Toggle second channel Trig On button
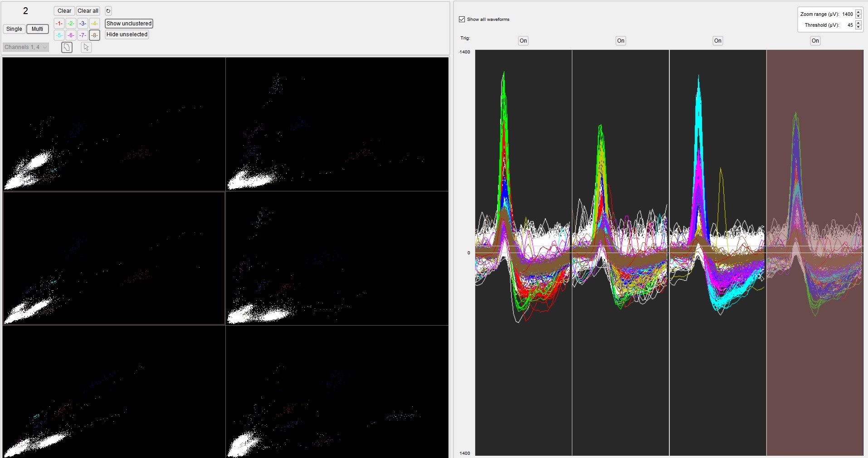The width and height of the screenshot is (868, 458). click(x=621, y=41)
